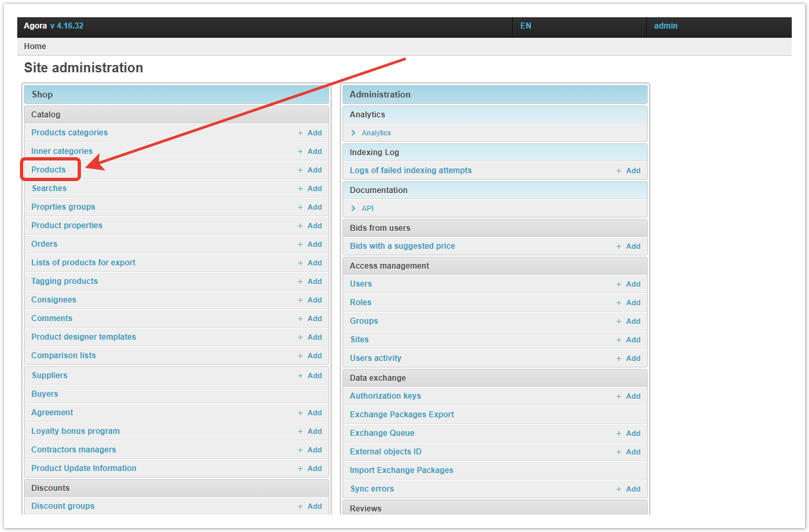Open the admin user menu
The image size is (809, 532).
(x=666, y=26)
